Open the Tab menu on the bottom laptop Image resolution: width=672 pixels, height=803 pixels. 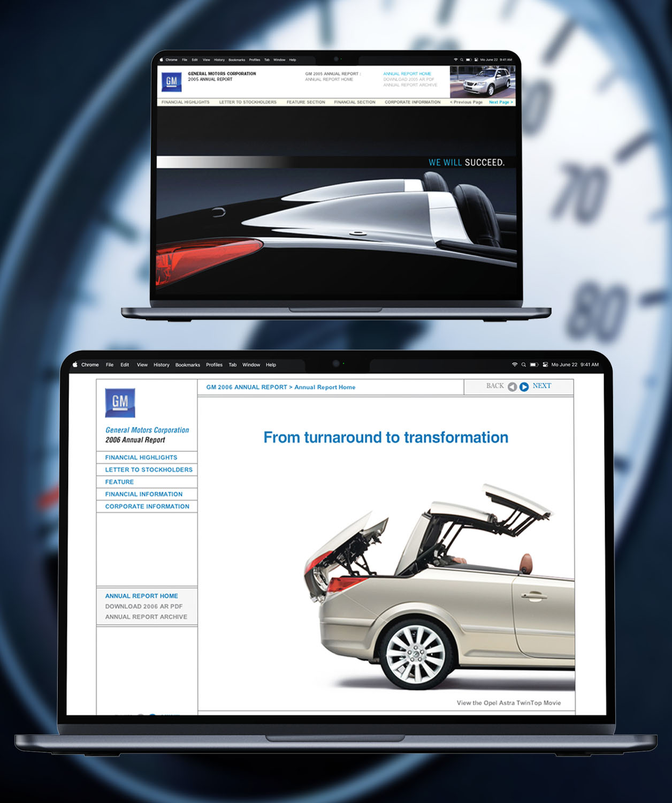[233, 365]
